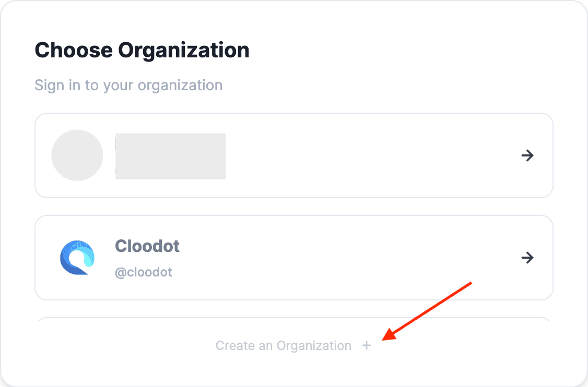This screenshot has width=588, height=387.
Task: Click the Cloodot organization name
Action: [147, 246]
